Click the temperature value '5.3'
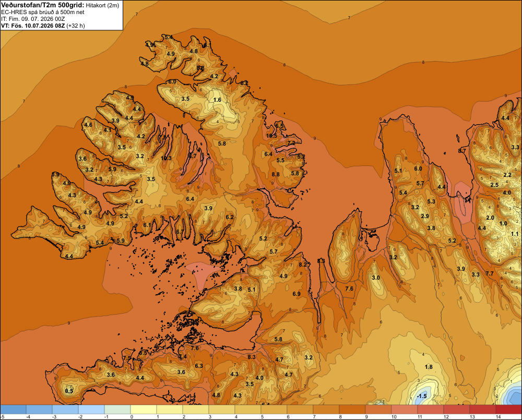Screen dimensions: 522x420 431,201
